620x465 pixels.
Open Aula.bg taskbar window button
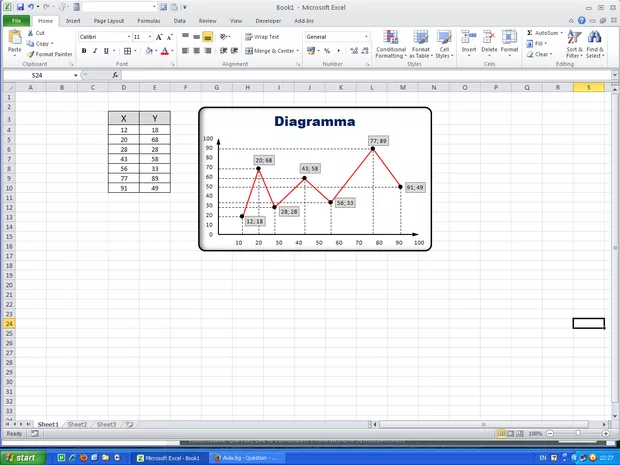point(246,458)
